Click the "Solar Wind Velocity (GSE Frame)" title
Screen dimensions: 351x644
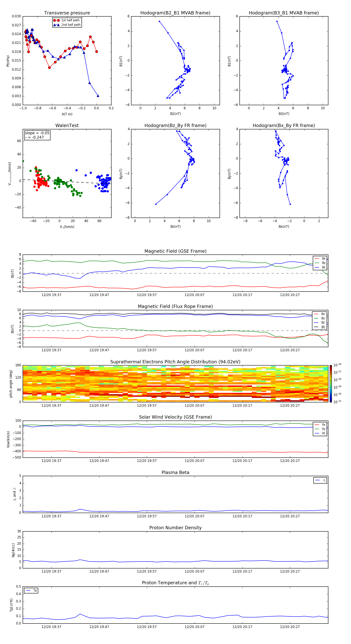coord(175,417)
